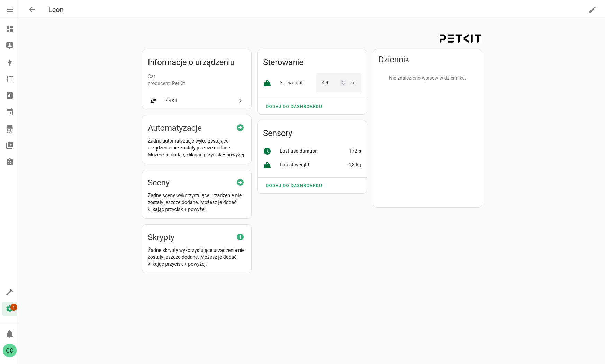Edit device name with pencil icon
605x364 pixels.
pos(593,10)
